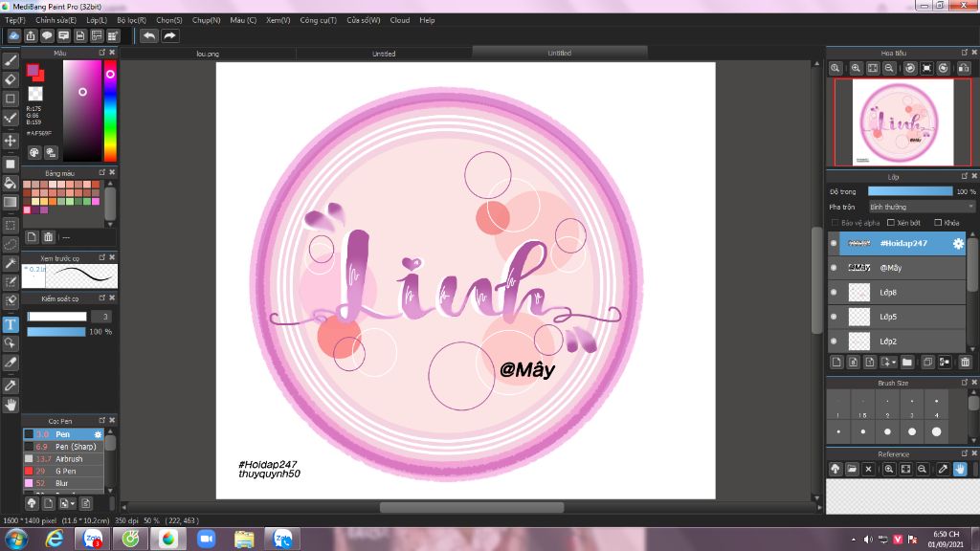
Task: Click the color palette icon in Màu panel
Action: [34, 152]
